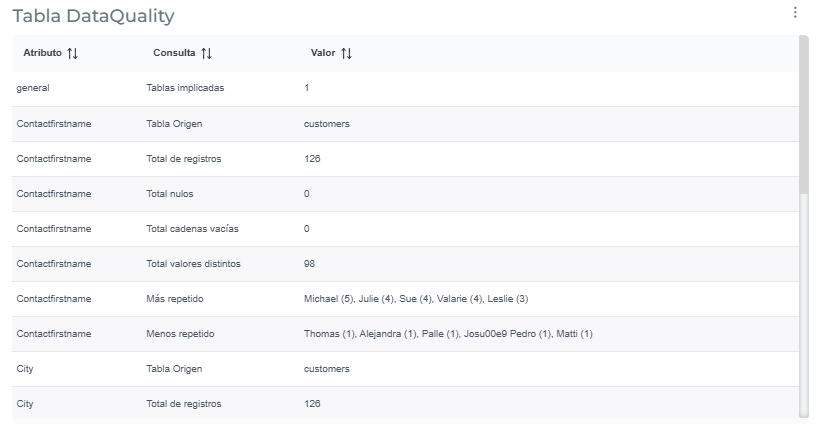
Task: Open the three-dot options menu
Action: coord(795,13)
